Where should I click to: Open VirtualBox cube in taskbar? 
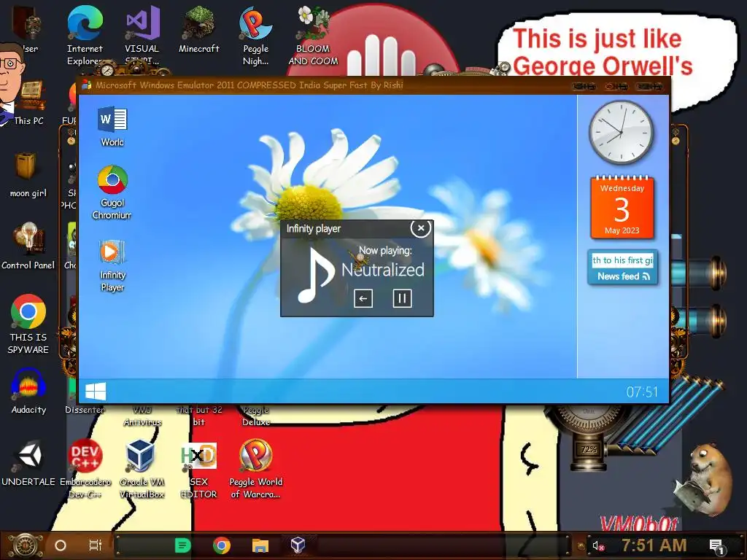tap(298, 545)
